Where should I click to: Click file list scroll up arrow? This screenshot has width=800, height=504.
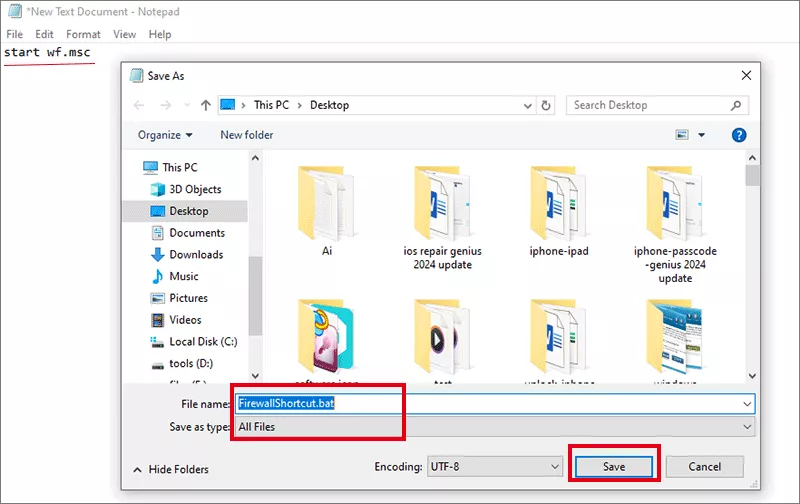click(x=752, y=158)
